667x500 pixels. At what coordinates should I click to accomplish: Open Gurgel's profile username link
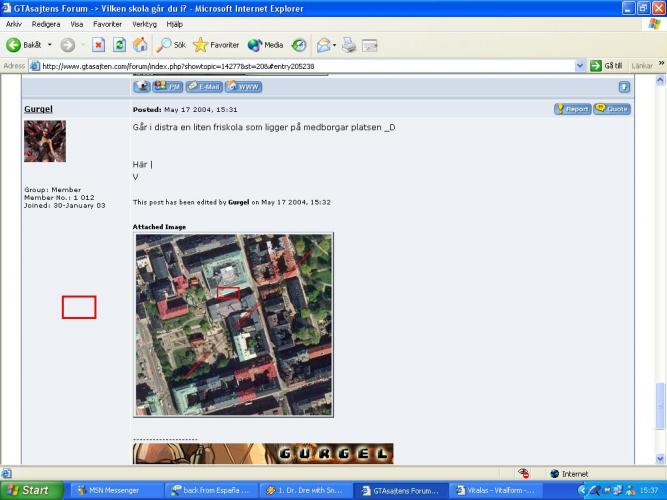pyautogui.click(x=38, y=109)
